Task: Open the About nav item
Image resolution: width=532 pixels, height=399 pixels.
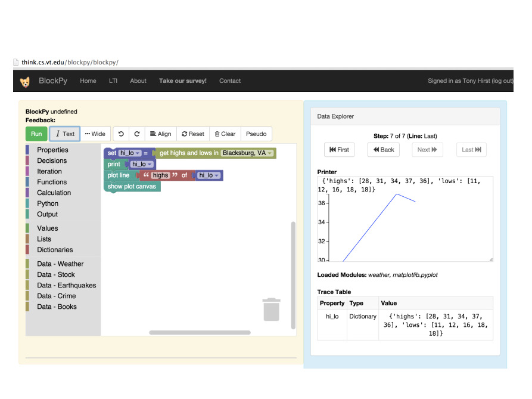Action: [138, 81]
